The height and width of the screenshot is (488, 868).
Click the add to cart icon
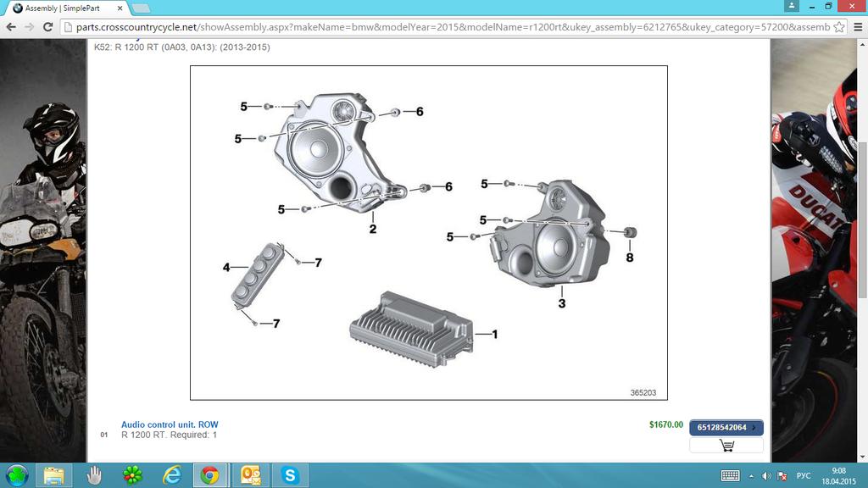click(726, 446)
